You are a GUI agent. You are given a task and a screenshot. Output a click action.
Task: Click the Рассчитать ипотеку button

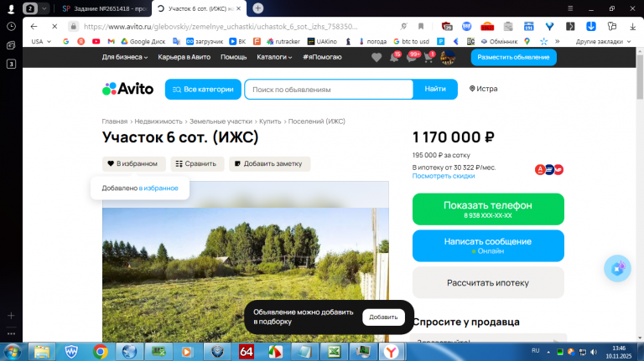(488, 282)
